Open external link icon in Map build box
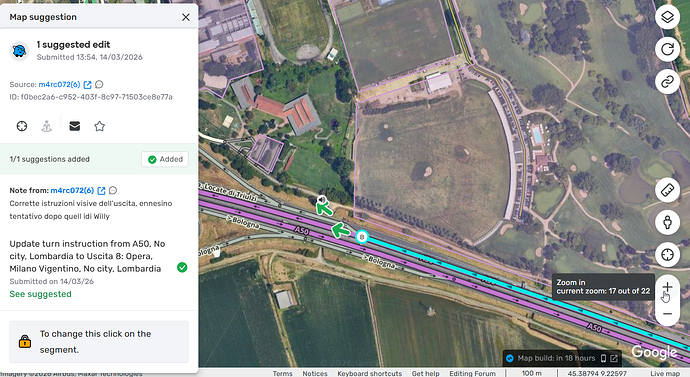This screenshot has width=690, height=377. pyautogui.click(x=614, y=359)
